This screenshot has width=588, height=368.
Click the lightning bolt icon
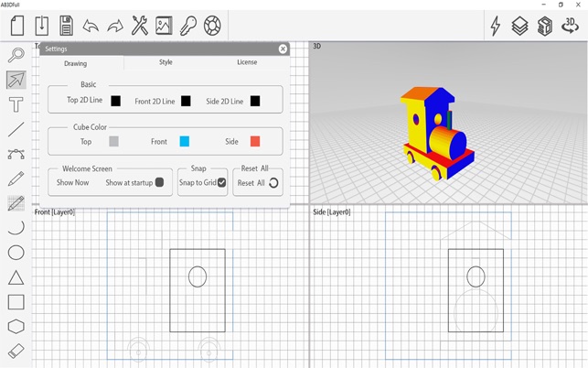496,26
